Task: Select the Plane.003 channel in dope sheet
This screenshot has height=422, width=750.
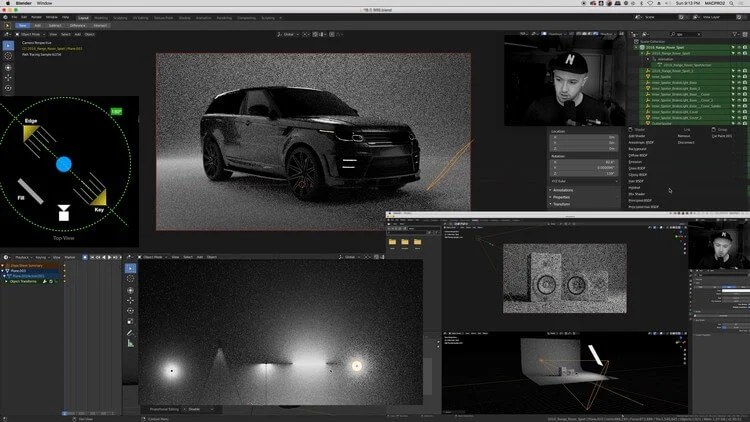Action: [20, 271]
